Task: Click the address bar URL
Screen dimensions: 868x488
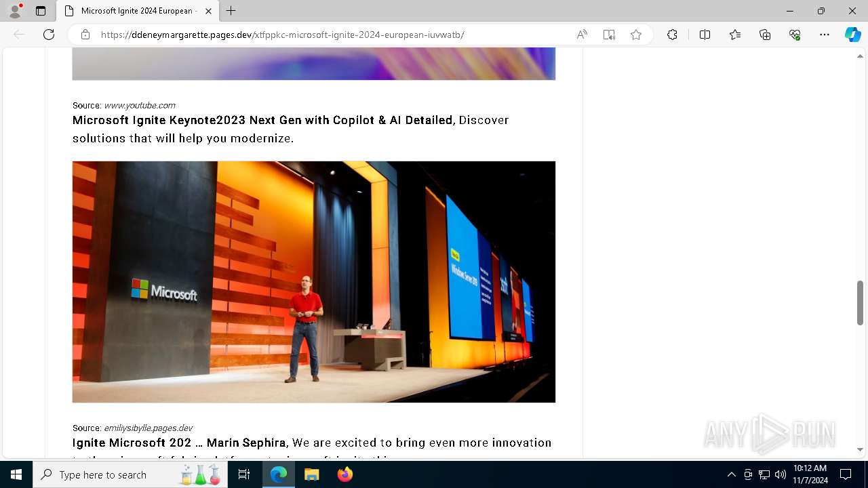Action: [x=282, y=35]
